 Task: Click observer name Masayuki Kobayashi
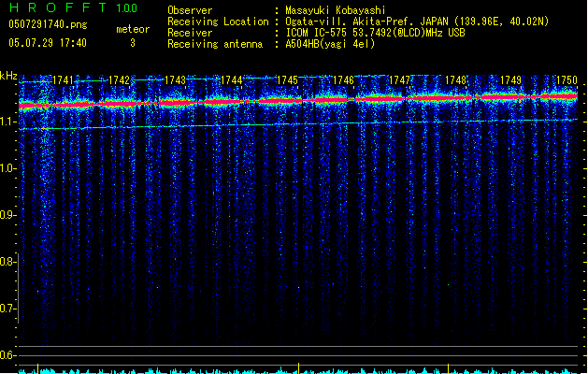[336, 10]
